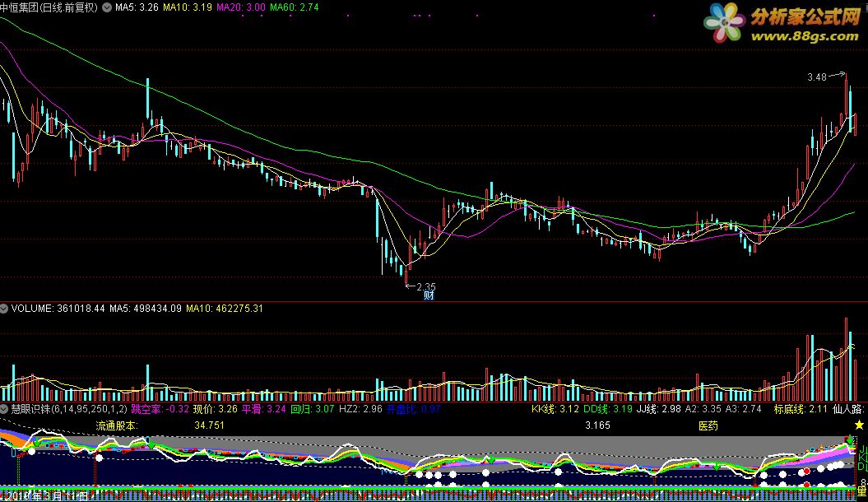Click the 回归: 3.07 value
The width and height of the screenshot is (868, 502).
pyautogui.click(x=312, y=409)
